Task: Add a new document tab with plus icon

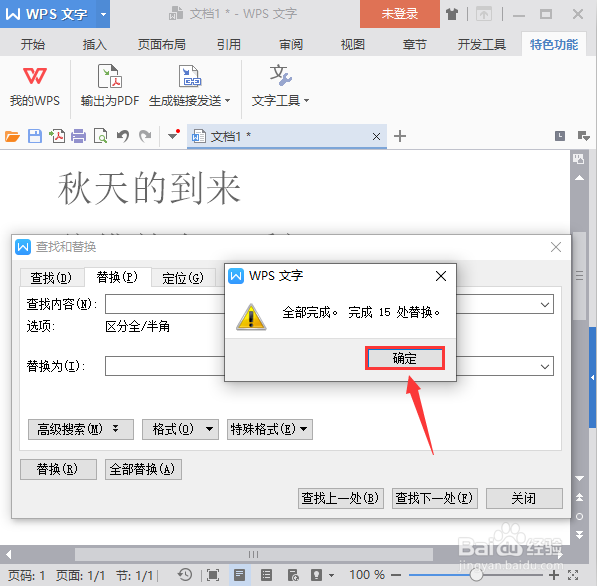Action: [x=400, y=136]
